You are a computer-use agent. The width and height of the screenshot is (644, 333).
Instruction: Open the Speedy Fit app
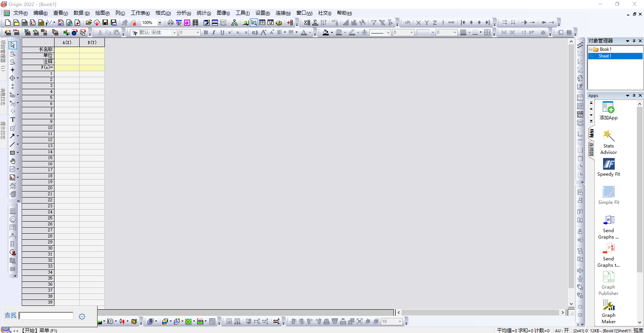point(608,167)
